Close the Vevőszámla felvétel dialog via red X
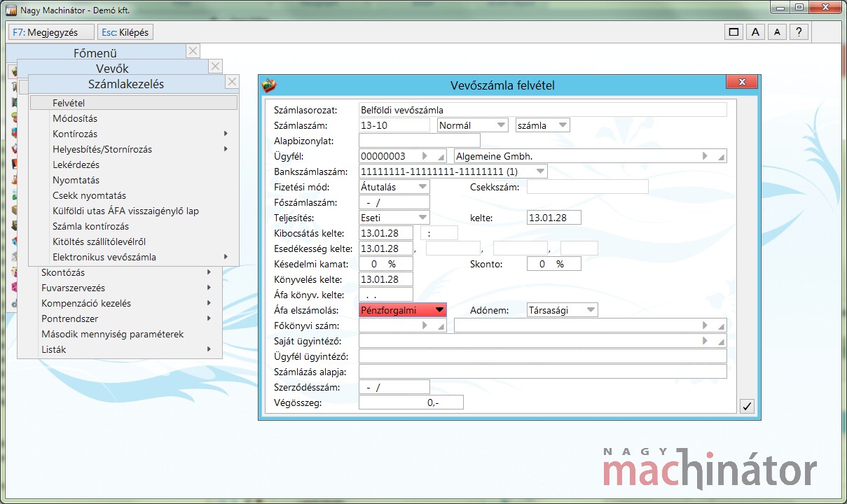Image resolution: width=847 pixels, height=504 pixels. [741, 83]
